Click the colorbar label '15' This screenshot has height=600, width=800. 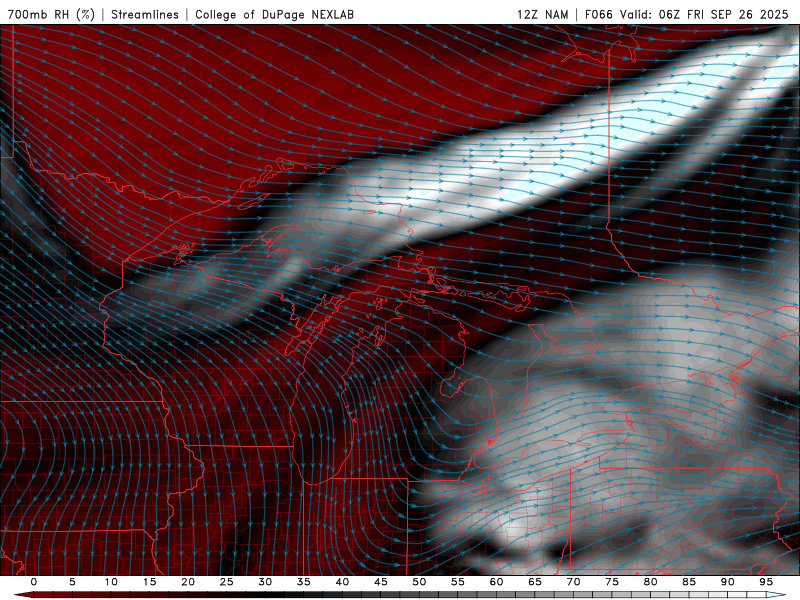[x=149, y=582]
